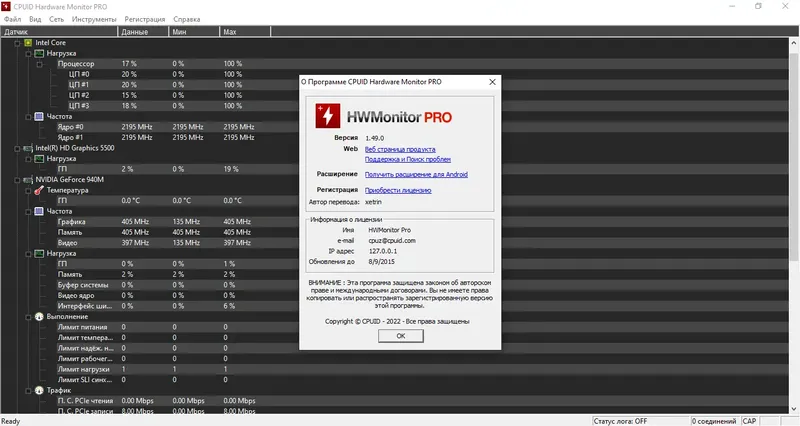Click the Выполнение gauge icon

point(39,317)
